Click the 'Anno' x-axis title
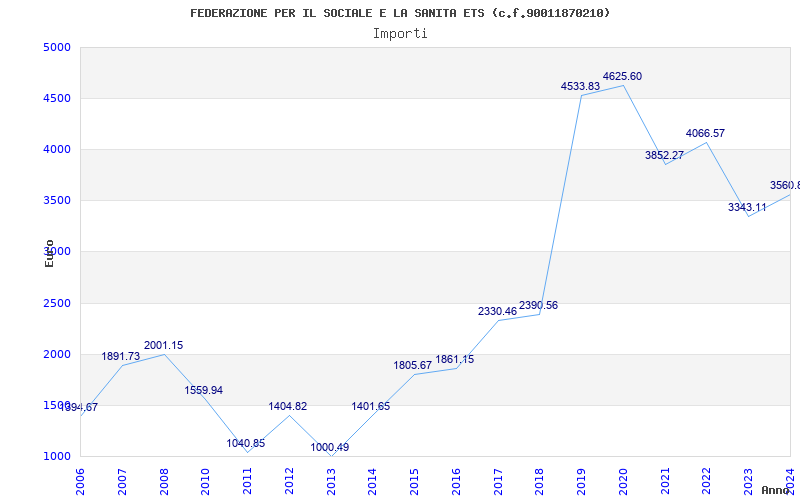Screen dimensions: 800x500 775,490
